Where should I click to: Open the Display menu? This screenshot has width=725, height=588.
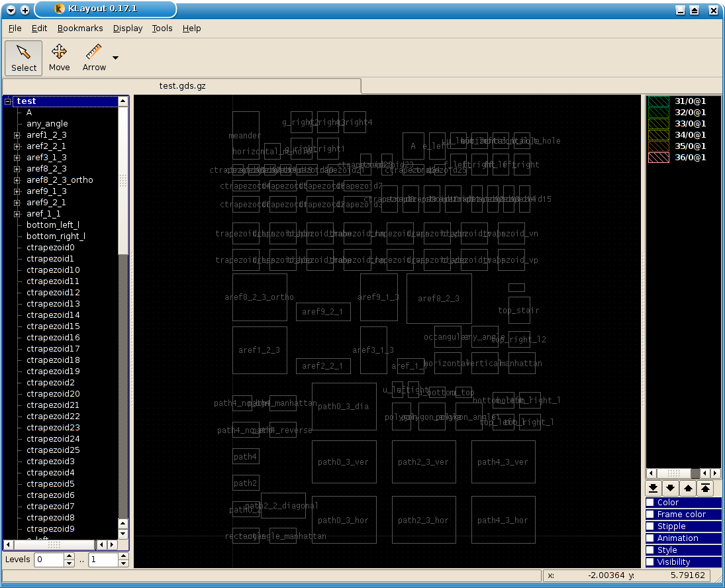(128, 28)
